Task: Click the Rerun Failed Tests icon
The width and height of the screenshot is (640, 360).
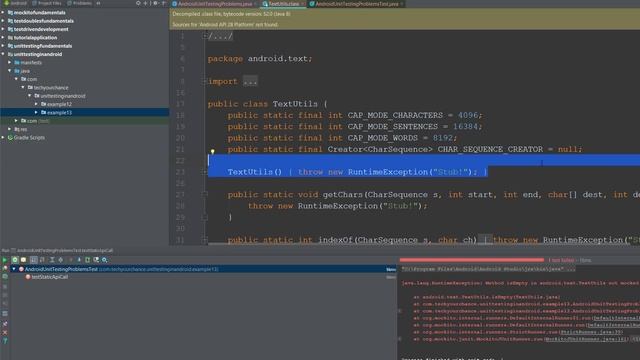Action: click(x=5, y=268)
